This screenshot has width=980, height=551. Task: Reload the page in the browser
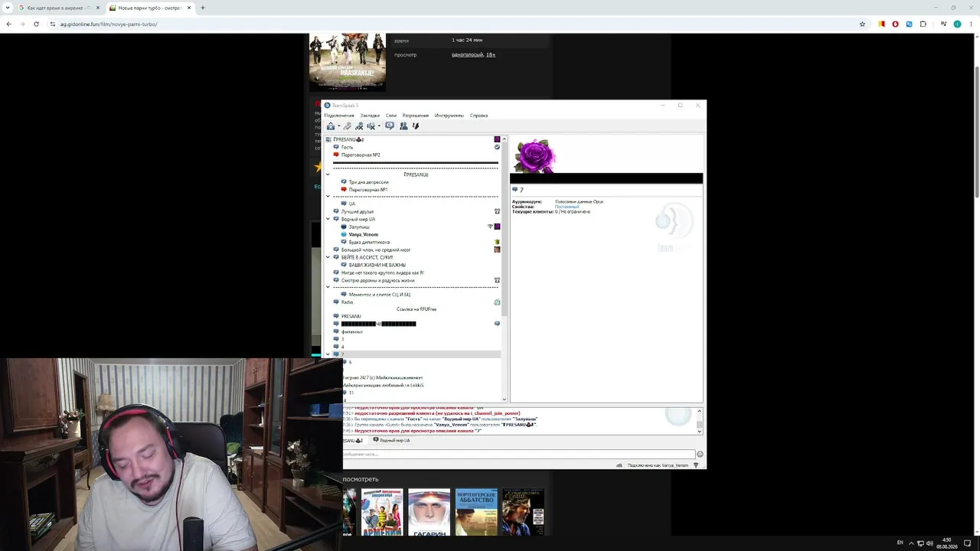coord(36,24)
